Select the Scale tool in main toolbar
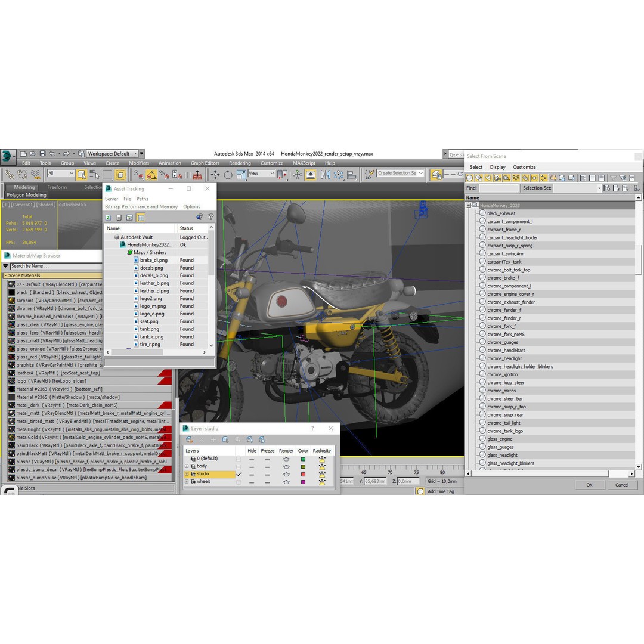This screenshot has height=644, width=644. [241, 175]
